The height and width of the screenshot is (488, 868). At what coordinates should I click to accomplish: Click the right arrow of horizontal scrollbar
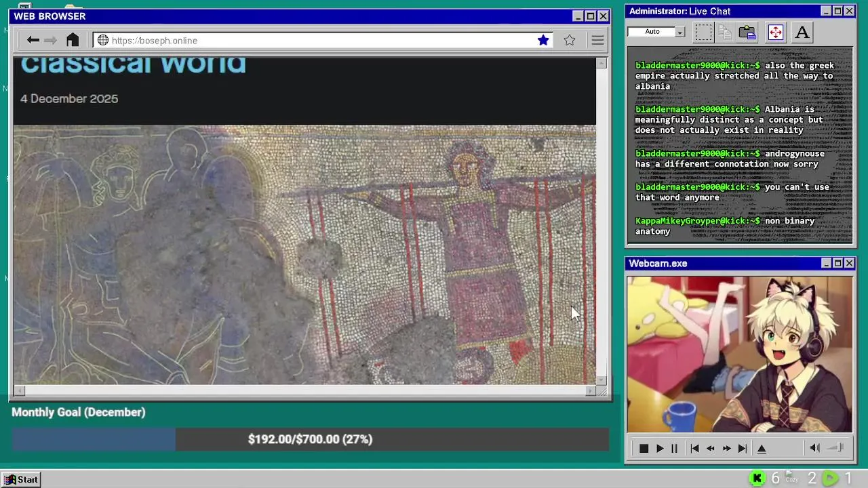coord(591,390)
